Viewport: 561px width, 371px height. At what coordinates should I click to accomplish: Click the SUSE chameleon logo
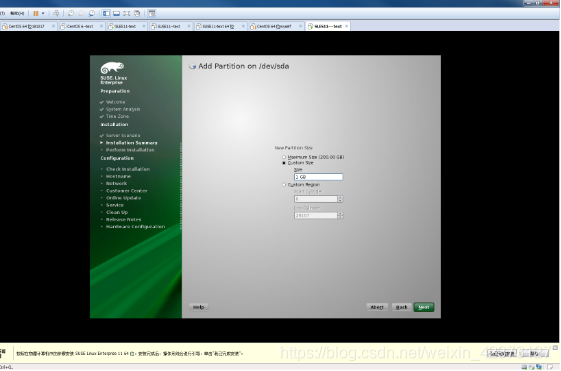(112, 68)
